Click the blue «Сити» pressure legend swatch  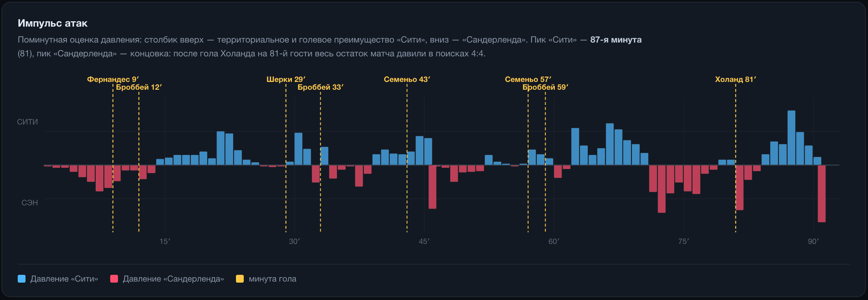22,279
